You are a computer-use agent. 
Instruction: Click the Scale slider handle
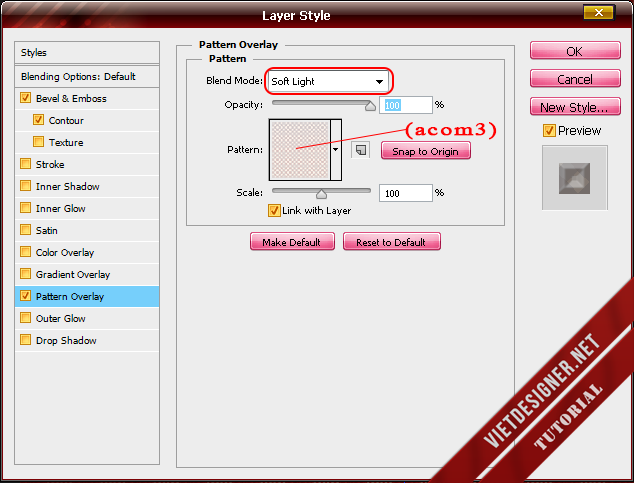[x=321, y=194]
